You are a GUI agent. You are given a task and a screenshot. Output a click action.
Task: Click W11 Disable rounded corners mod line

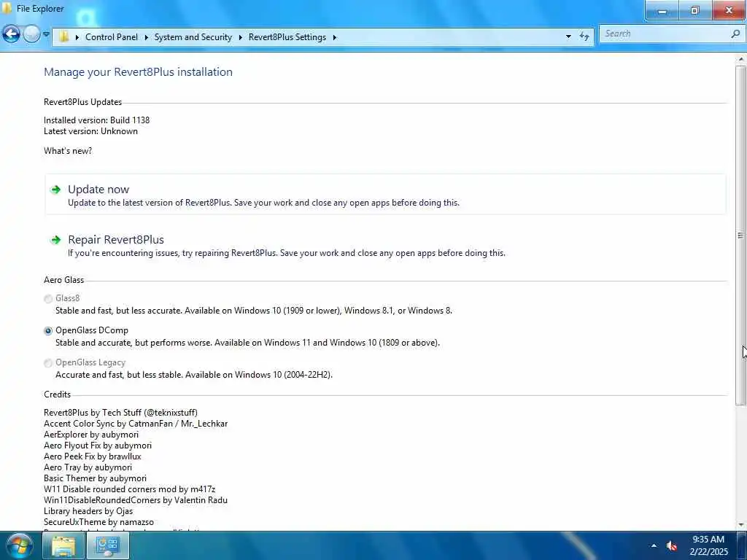pos(130,489)
